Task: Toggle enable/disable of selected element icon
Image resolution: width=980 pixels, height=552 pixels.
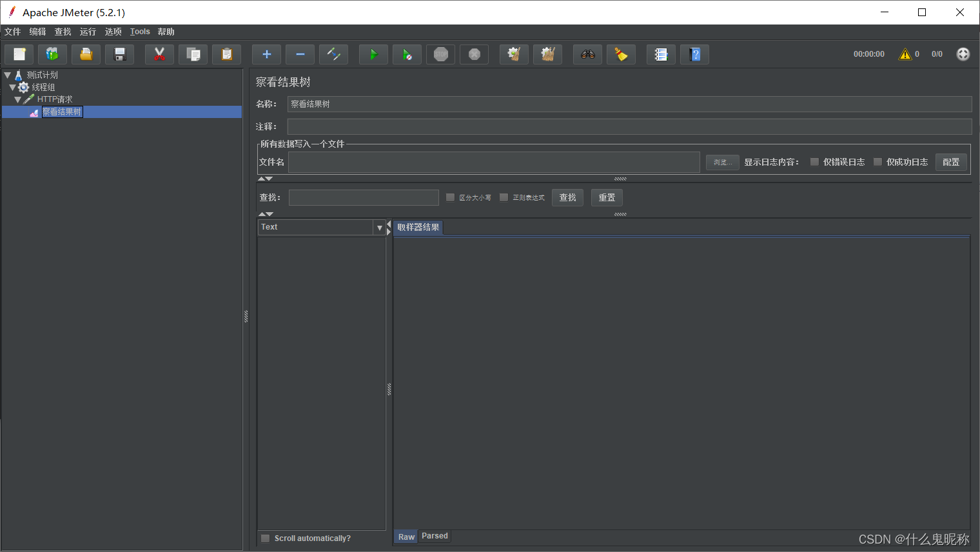Action: [334, 55]
